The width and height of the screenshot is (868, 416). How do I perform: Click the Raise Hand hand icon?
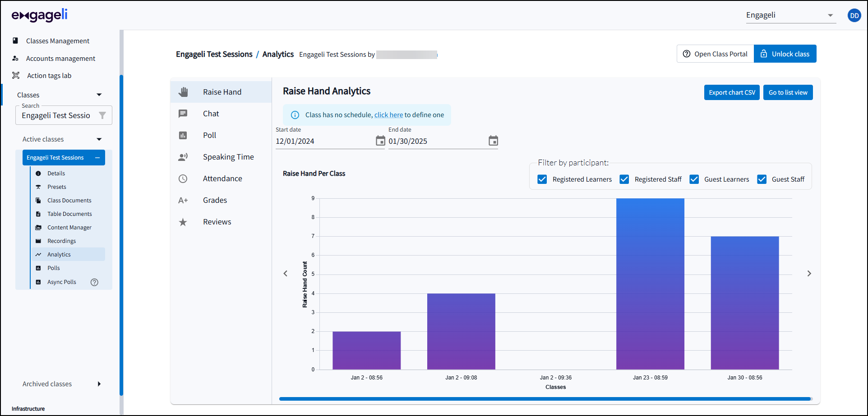[x=183, y=92]
